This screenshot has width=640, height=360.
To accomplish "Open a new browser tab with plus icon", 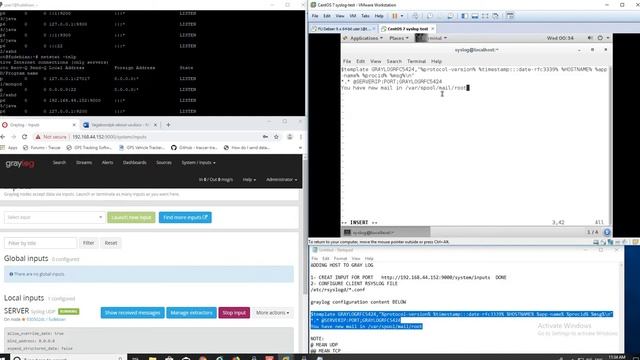I will (x=168, y=125).
